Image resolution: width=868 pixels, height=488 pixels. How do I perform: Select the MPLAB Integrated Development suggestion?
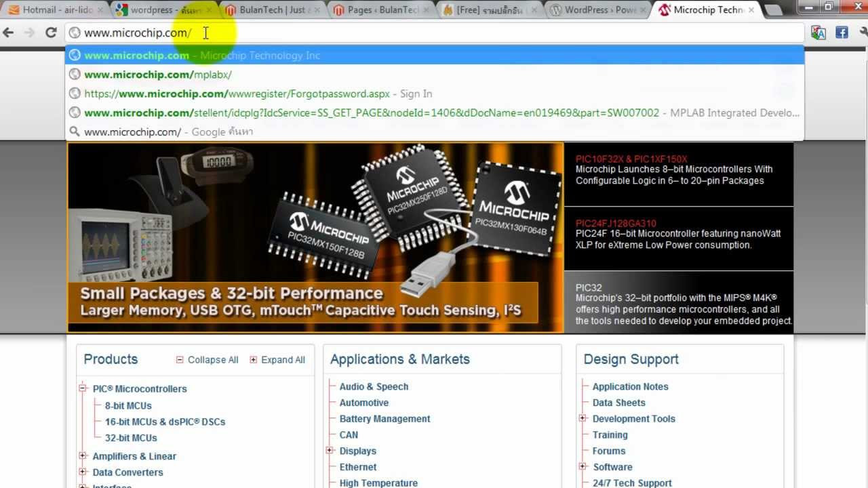point(434,113)
